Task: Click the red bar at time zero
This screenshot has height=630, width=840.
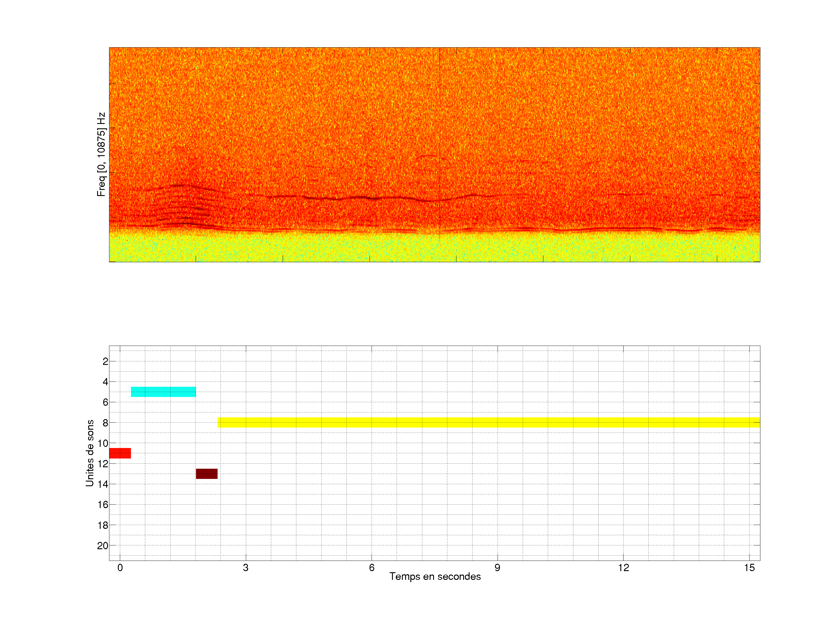Action: pyautogui.click(x=120, y=453)
